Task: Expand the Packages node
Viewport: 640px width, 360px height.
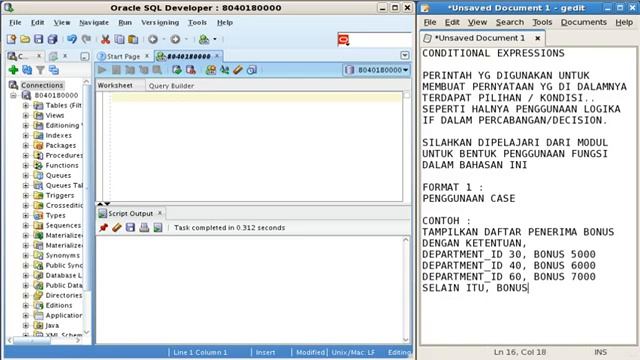Action: (26, 145)
